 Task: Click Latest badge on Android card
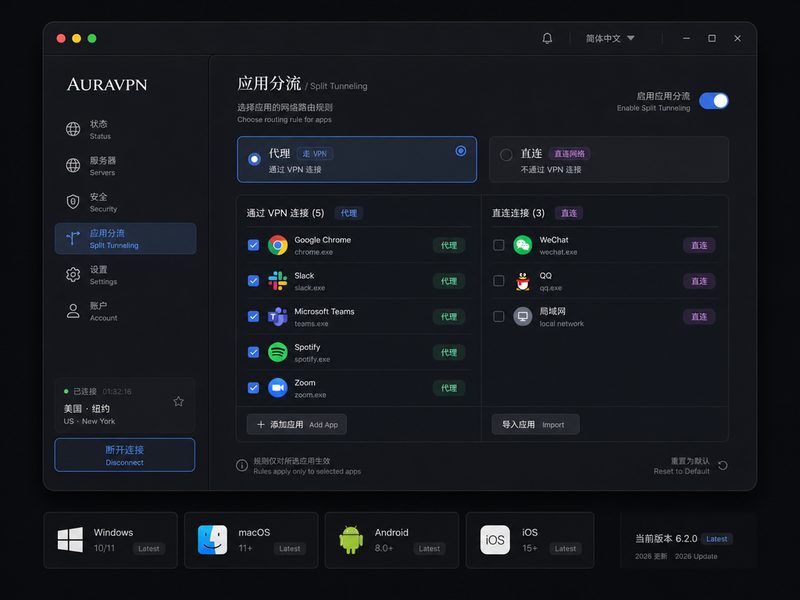429,548
